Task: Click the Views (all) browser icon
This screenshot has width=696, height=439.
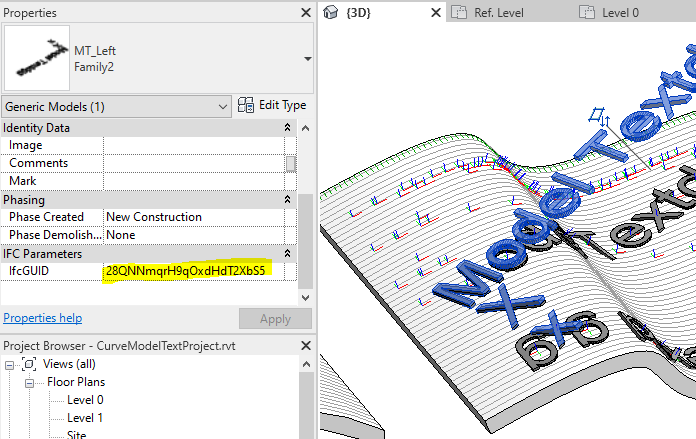Action: pyautogui.click(x=30, y=363)
